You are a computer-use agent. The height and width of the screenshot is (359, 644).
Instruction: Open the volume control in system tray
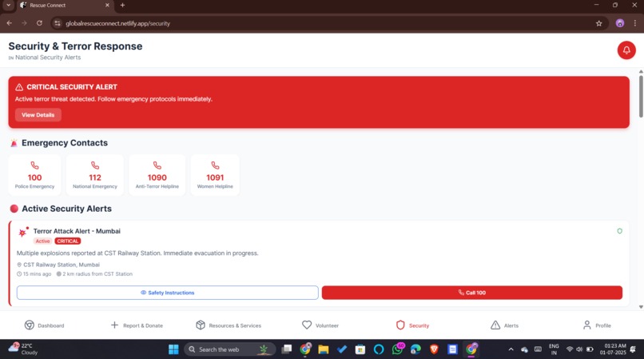point(579,349)
